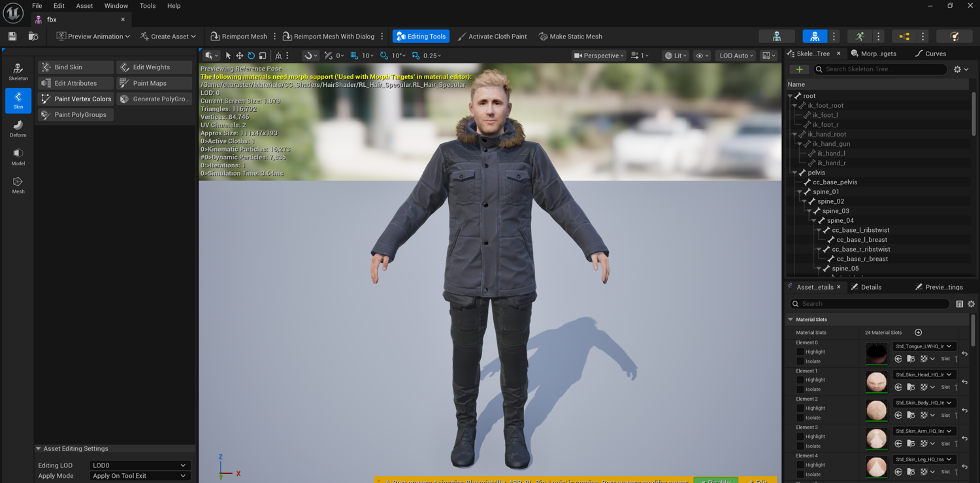Open the Create Asset dropdown
The height and width of the screenshot is (483, 980).
(x=168, y=37)
